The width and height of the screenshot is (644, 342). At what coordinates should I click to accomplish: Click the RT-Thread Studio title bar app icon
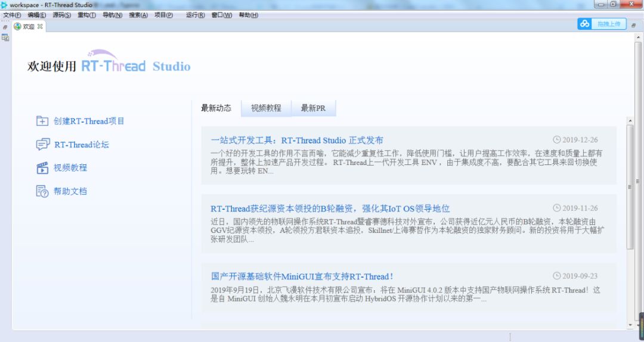pyautogui.click(x=4, y=5)
